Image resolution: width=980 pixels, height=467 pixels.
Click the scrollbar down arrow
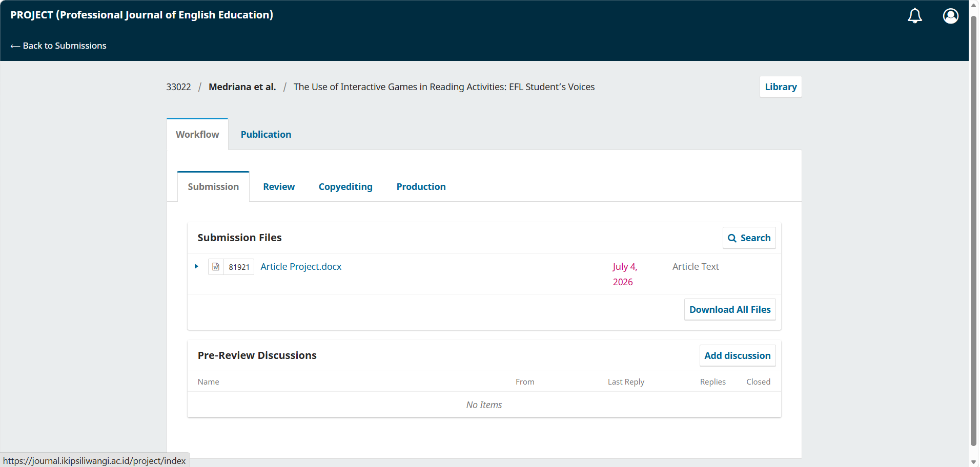click(974, 462)
